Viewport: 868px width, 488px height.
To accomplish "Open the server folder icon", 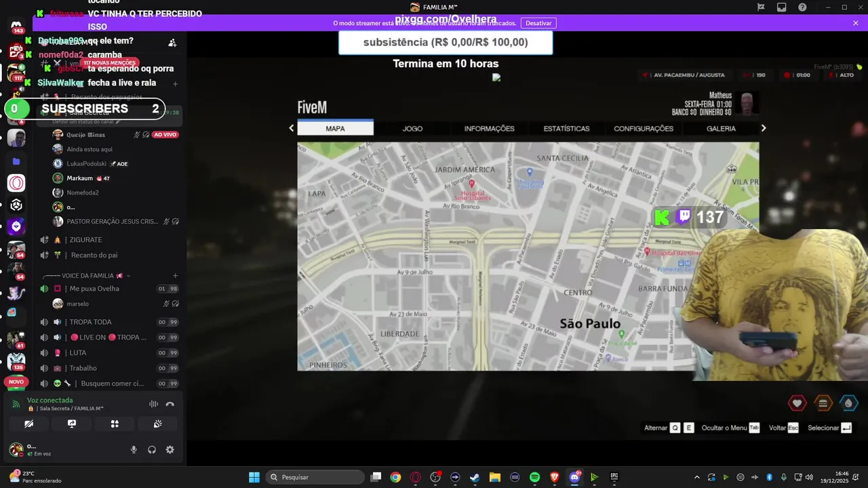I will [16, 161].
